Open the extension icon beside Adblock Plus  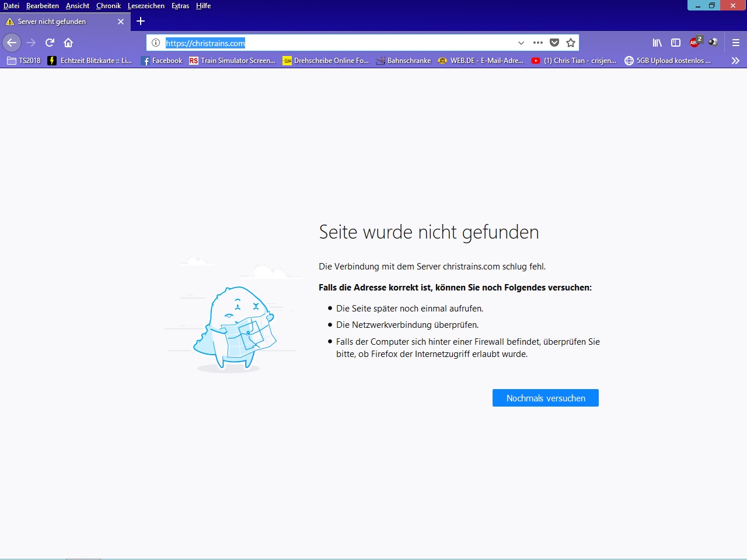[x=713, y=42]
